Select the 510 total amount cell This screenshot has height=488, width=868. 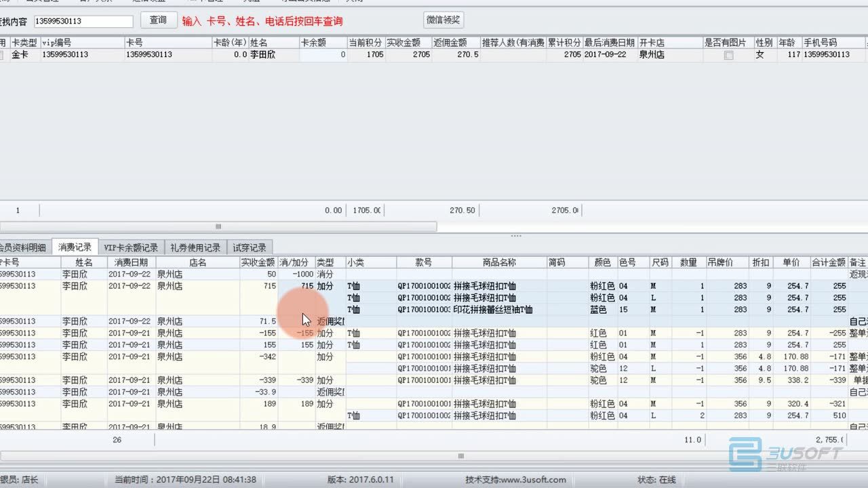tap(829, 415)
